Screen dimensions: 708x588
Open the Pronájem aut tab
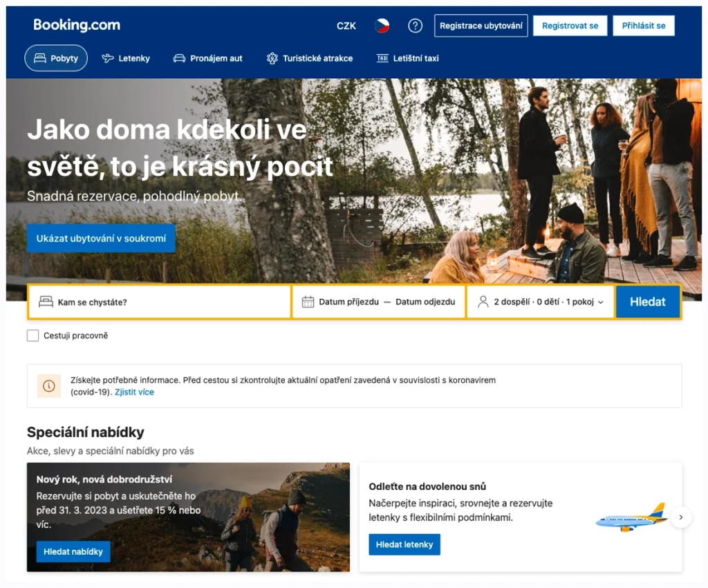click(207, 58)
